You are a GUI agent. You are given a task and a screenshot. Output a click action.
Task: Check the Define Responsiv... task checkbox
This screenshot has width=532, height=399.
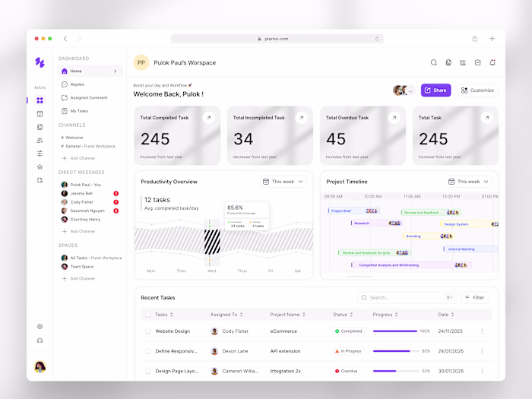point(148,351)
